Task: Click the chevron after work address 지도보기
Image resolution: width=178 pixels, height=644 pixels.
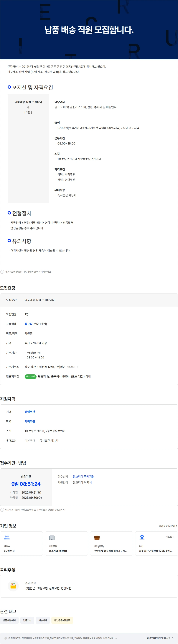Action: click(x=77, y=367)
